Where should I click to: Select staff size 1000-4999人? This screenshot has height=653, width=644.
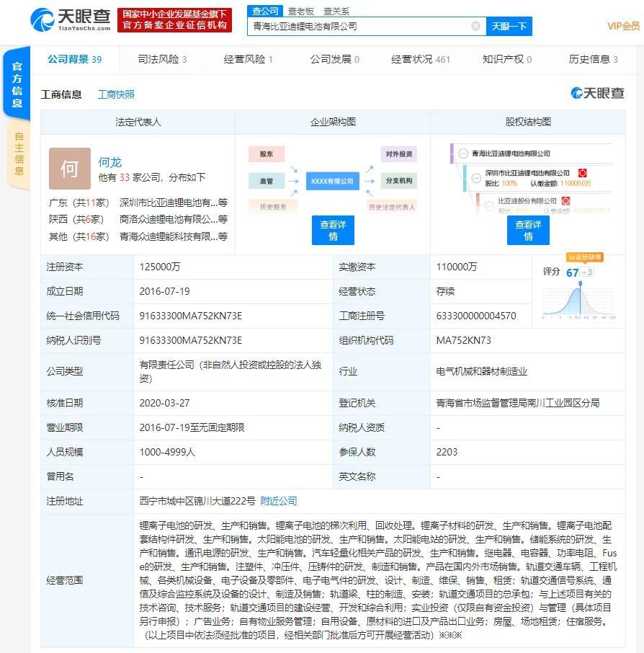tap(167, 452)
